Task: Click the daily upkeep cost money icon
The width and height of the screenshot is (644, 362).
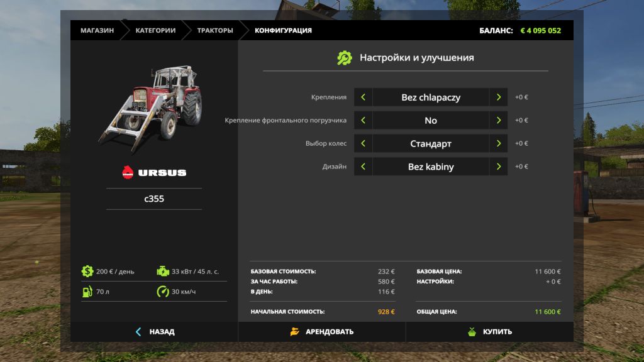Action: 87,271
